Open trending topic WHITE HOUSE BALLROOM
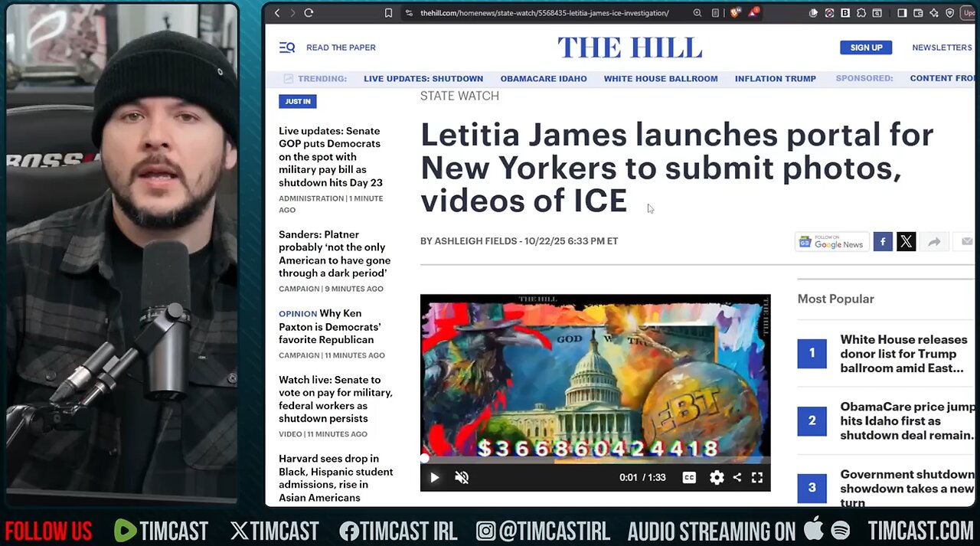Image resolution: width=980 pixels, height=546 pixels. pos(661,78)
